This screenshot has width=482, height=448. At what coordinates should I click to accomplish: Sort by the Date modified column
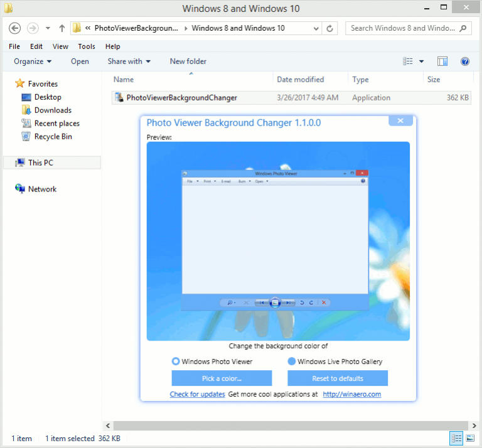click(x=301, y=80)
